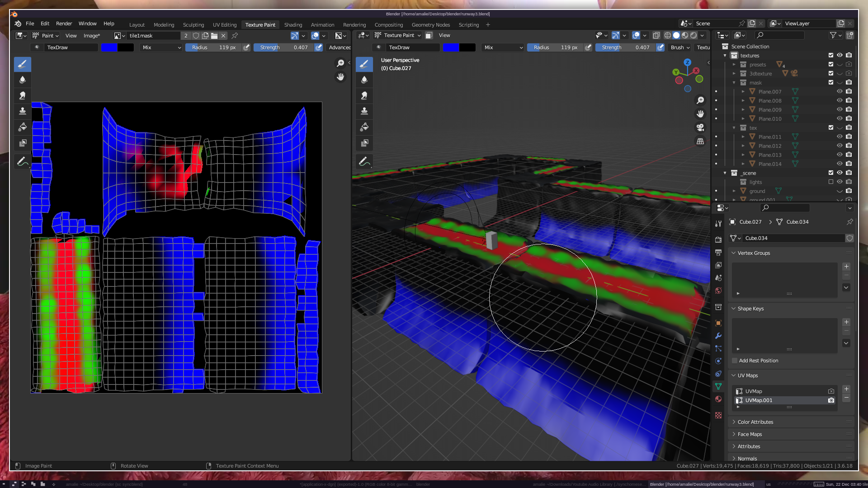Screen dimensions: 868x488
Task: Select the Fill tool in 3D viewport toolbar
Action: 364,127
